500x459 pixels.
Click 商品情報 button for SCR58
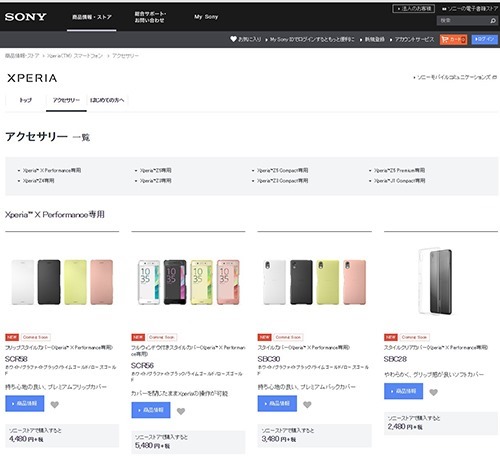tap(25, 404)
